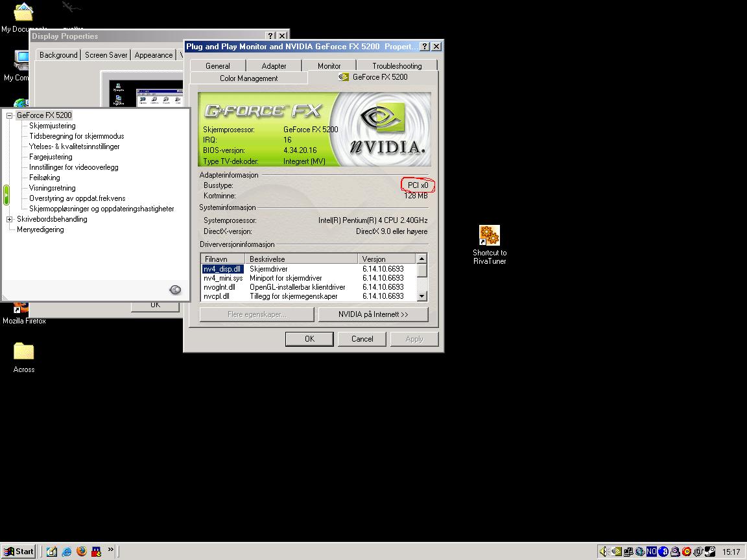Open the red and yellow circular tray icon

coord(687,552)
